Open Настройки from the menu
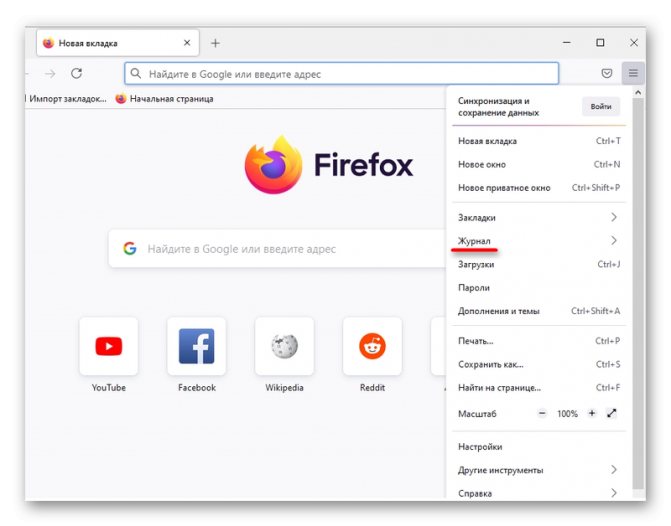The width and height of the screenshot is (671, 526). pos(539,447)
